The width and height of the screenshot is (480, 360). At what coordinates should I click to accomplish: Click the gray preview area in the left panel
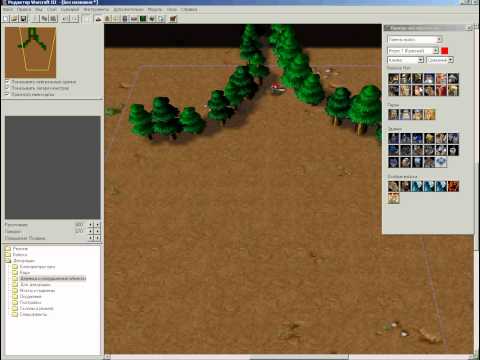(53, 167)
